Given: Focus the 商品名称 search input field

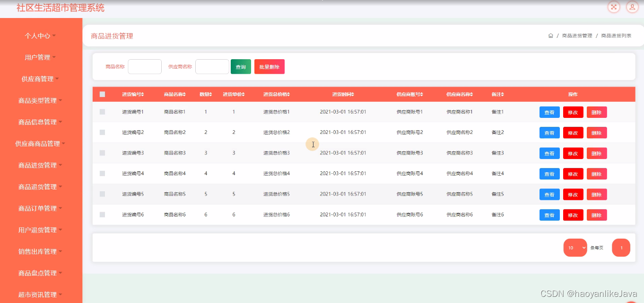Looking at the screenshot, I should tap(145, 67).
